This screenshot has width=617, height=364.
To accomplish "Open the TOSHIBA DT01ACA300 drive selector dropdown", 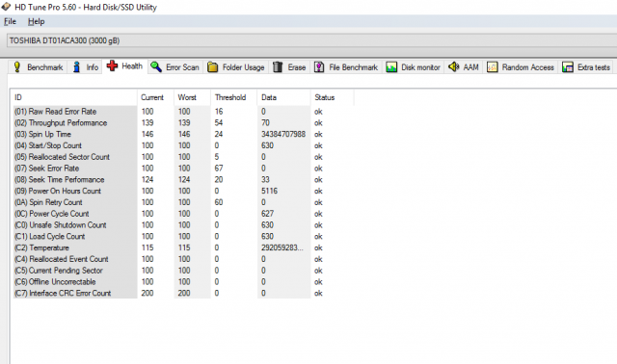I will 311,40.
